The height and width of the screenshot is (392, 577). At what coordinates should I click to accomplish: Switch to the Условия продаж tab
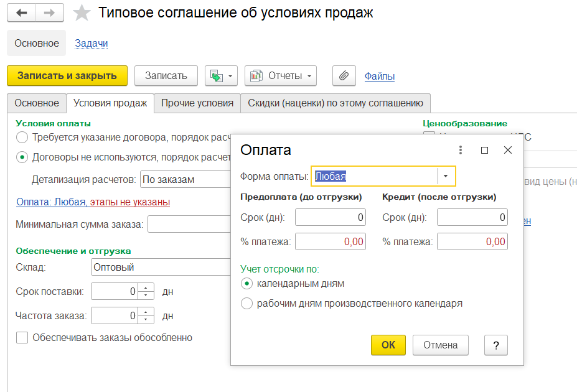pos(110,103)
